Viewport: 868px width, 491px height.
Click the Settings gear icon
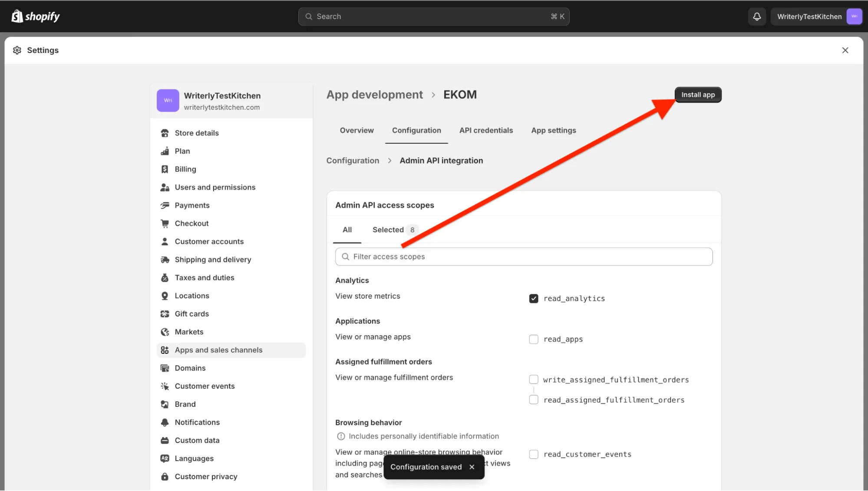[17, 50]
